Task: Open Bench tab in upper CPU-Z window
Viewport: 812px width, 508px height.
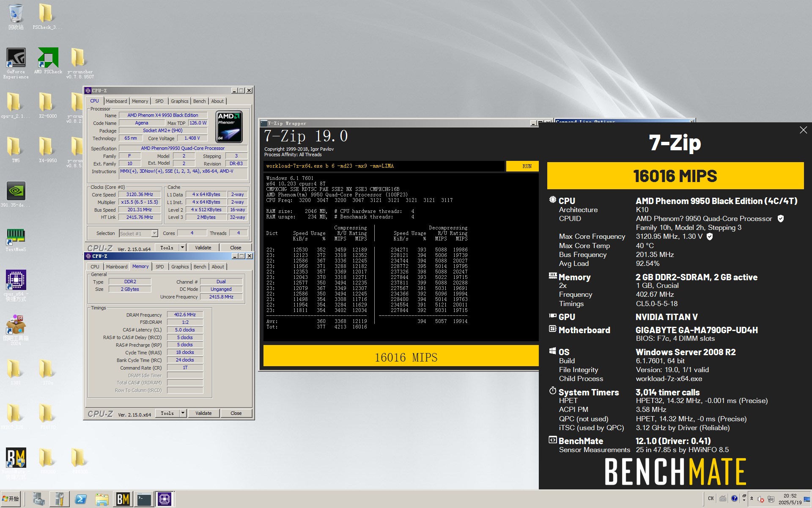Action: coord(199,101)
